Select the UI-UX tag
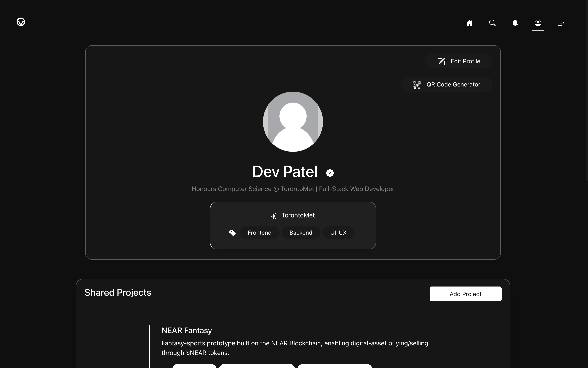Screen dimensions: 588x368 338,233
